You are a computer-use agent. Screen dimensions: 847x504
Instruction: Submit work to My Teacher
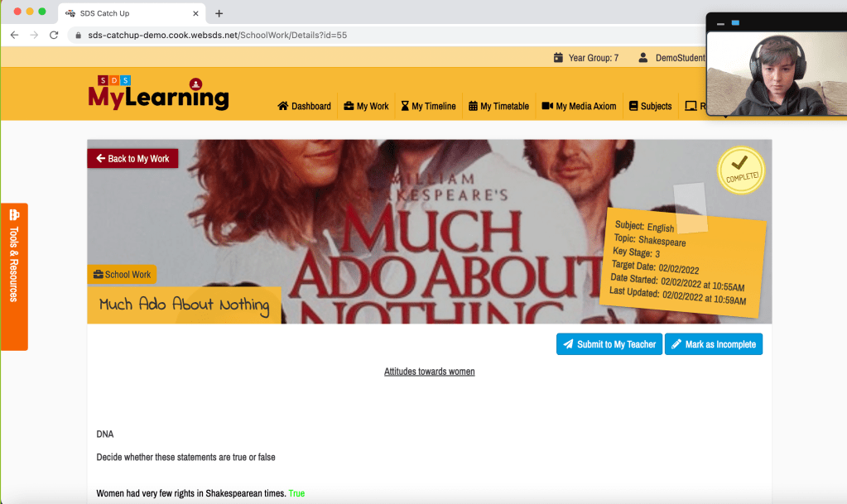(609, 344)
